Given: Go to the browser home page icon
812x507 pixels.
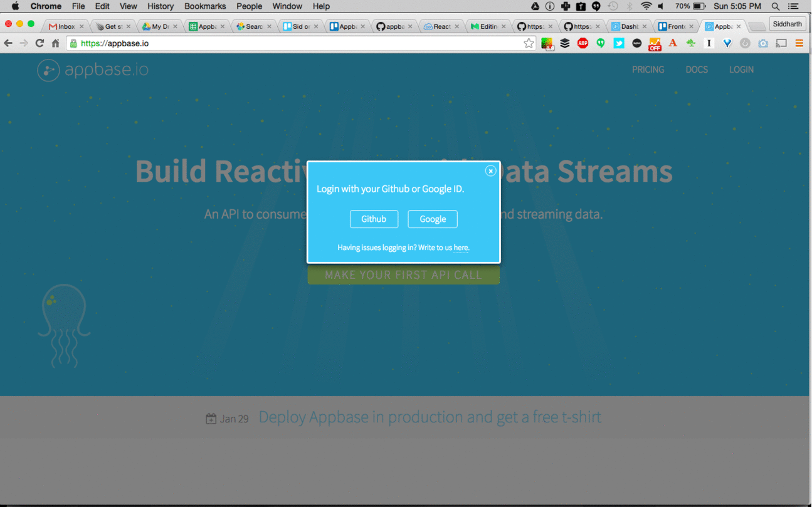Looking at the screenshot, I should click(x=55, y=43).
